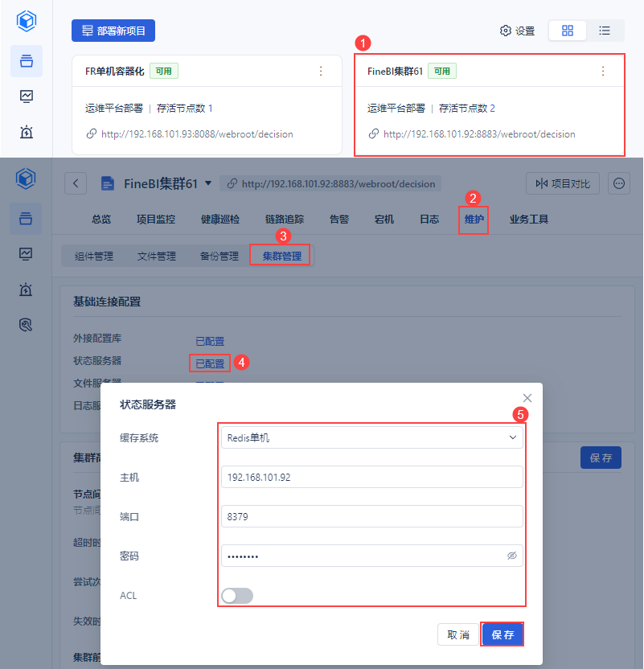This screenshot has height=669, width=644.
Task: Select 文件管理 sub-tab
Action: click(157, 256)
